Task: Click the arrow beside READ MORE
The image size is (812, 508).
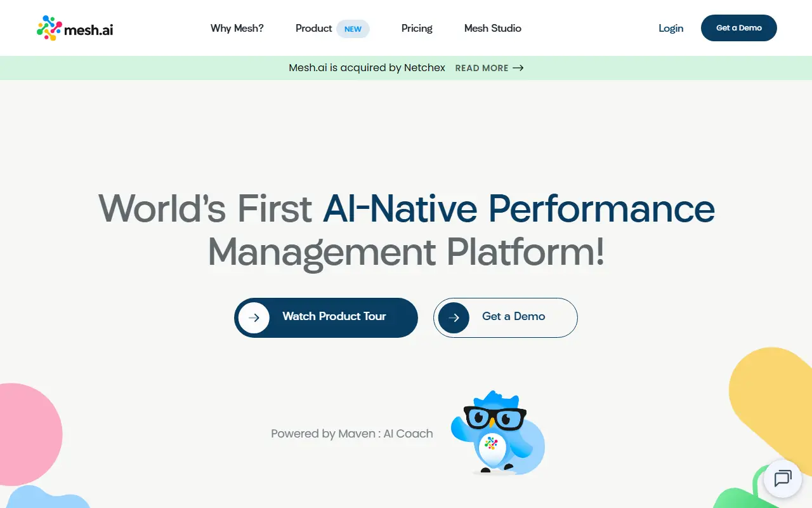Action: click(x=518, y=68)
